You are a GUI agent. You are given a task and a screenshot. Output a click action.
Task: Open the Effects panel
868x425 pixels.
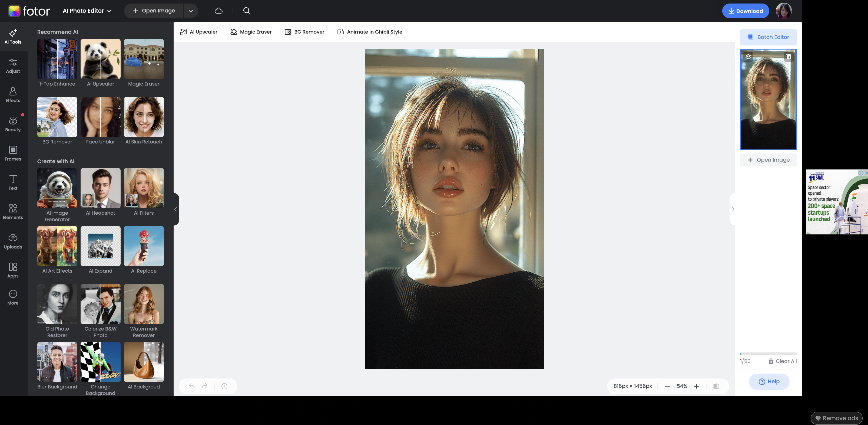point(13,95)
